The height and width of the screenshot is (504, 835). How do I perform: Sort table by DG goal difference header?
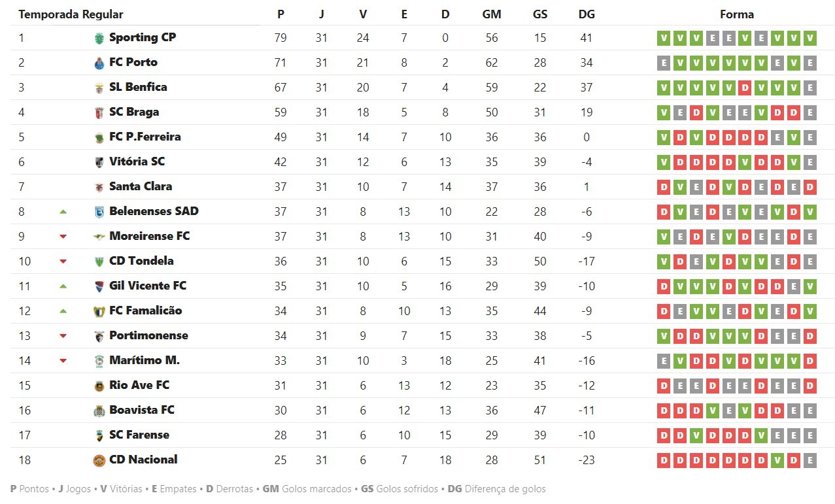tap(586, 14)
